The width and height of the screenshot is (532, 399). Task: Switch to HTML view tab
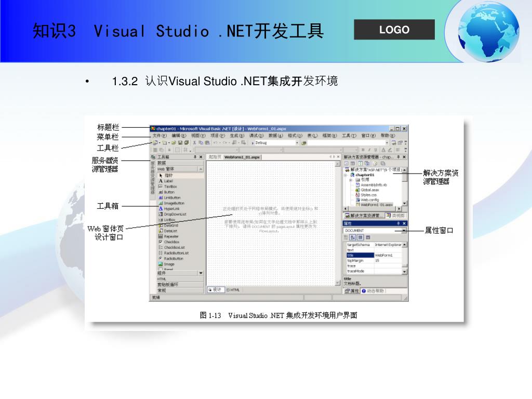(233, 290)
